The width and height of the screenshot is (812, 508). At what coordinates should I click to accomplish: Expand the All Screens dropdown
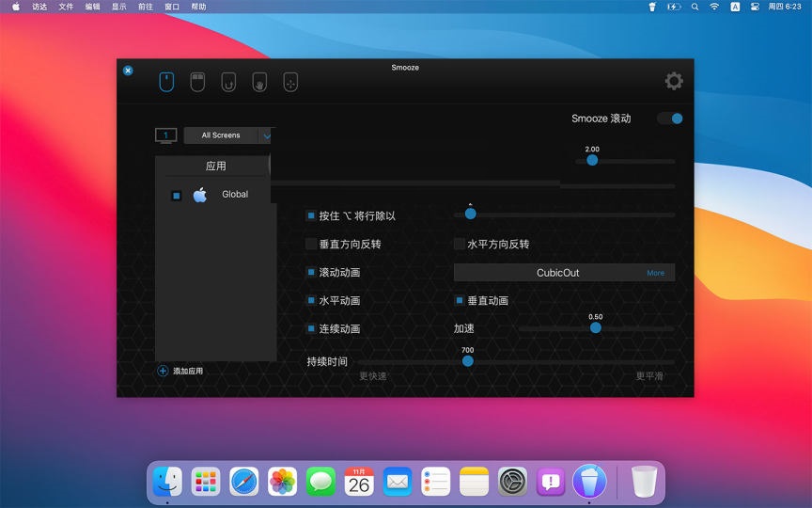point(227,135)
